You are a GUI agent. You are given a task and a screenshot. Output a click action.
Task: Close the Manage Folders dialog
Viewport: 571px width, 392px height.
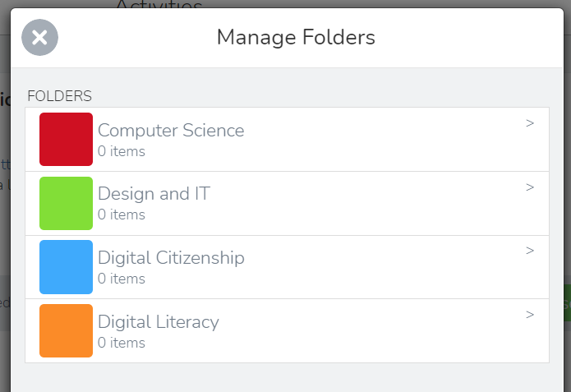(39, 38)
